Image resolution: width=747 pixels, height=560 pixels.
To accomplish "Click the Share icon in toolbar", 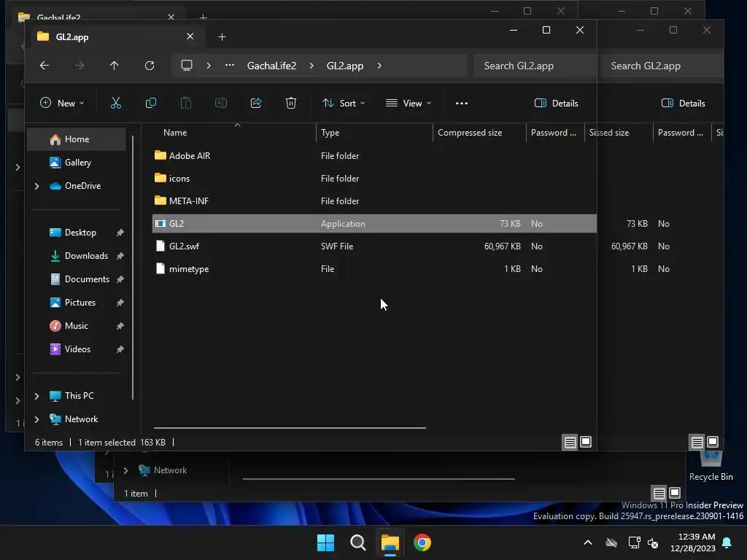I will (256, 103).
